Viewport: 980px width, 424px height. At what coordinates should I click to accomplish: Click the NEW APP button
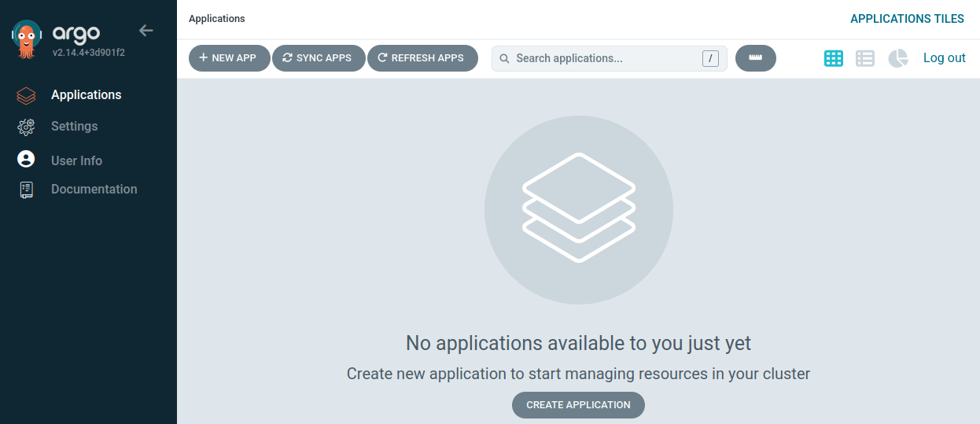(x=229, y=58)
